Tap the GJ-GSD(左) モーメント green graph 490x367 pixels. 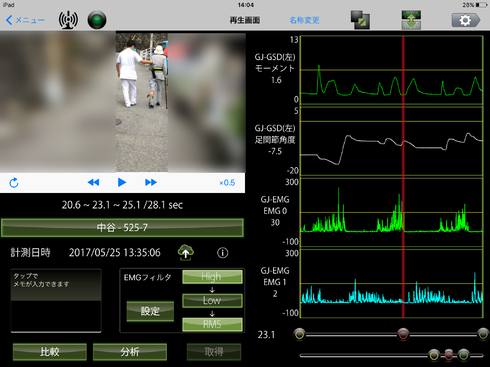tap(392, 70)
